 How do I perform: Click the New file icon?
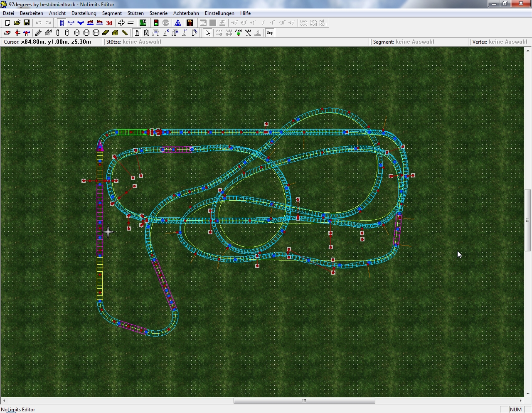(x=7, y=23)
